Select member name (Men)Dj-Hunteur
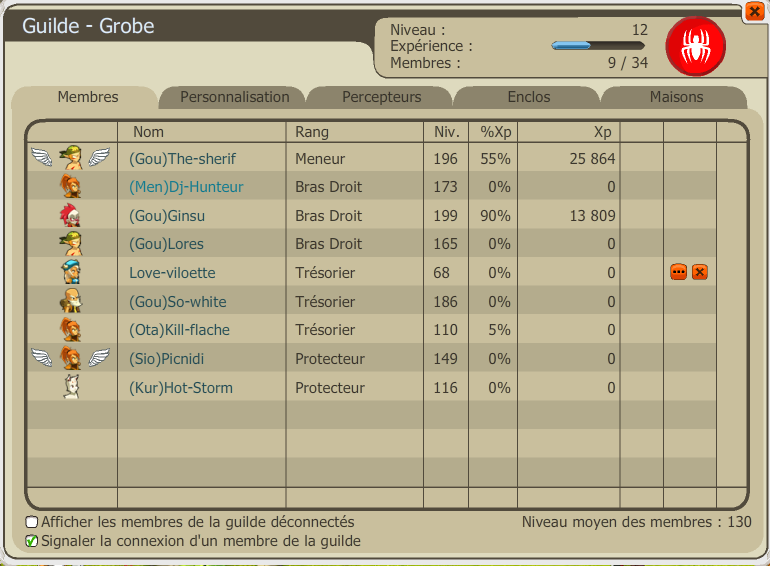Screen dimensions: 770x566 point(186,187)
